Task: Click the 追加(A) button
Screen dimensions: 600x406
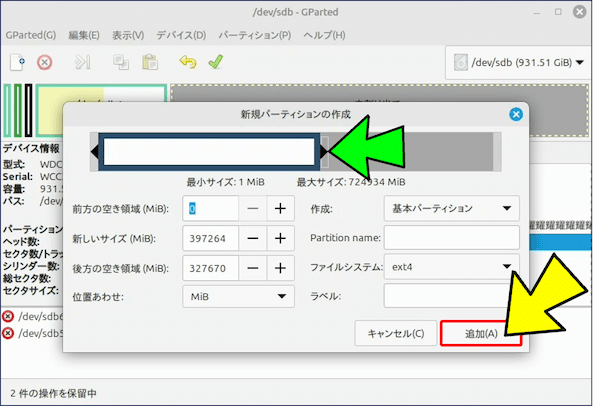Action: tap(482, 334)
